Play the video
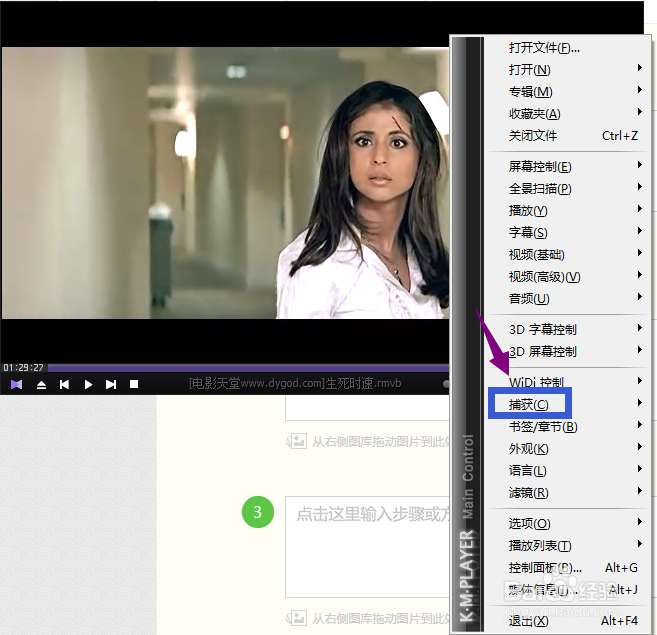 point(88,384)
